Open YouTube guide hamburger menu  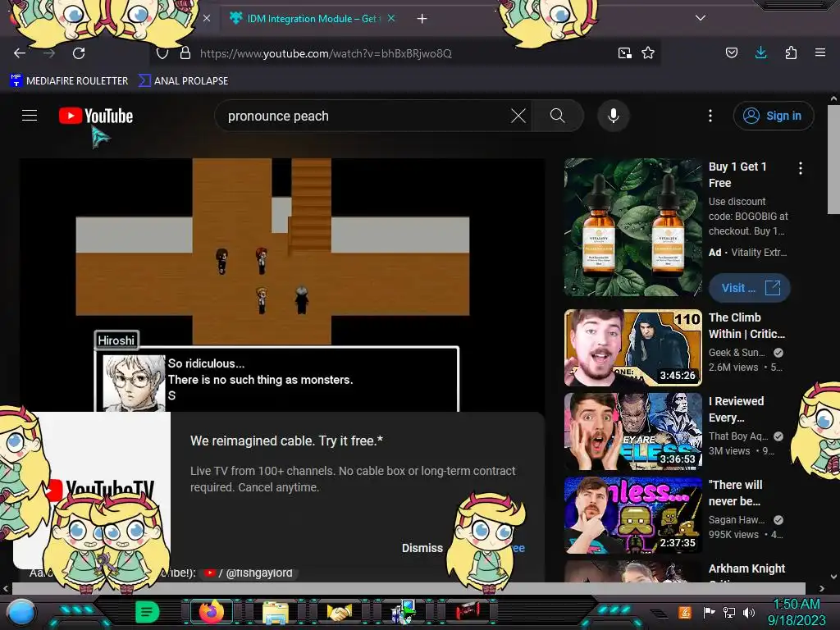[30, 115]
